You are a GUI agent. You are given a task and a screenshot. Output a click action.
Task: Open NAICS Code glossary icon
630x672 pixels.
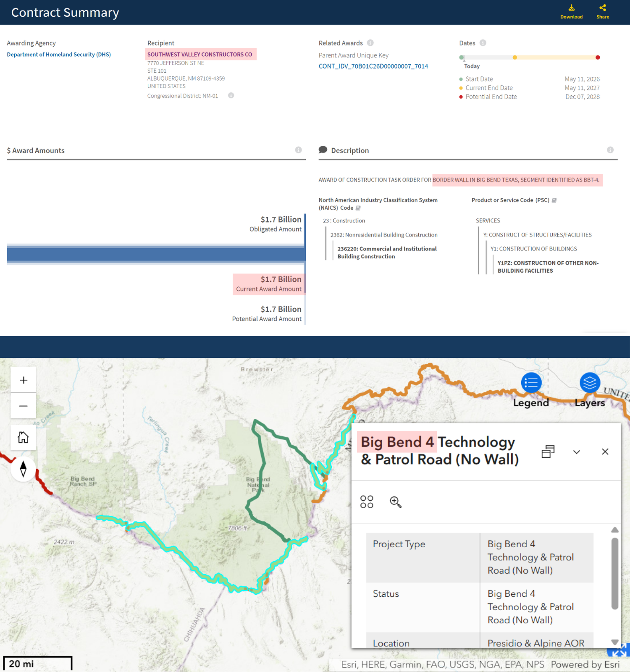point(358,208)
